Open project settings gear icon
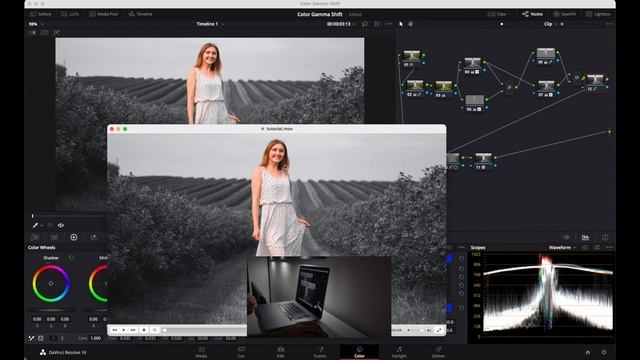This screenshot has height=360, width=640. 604,352
